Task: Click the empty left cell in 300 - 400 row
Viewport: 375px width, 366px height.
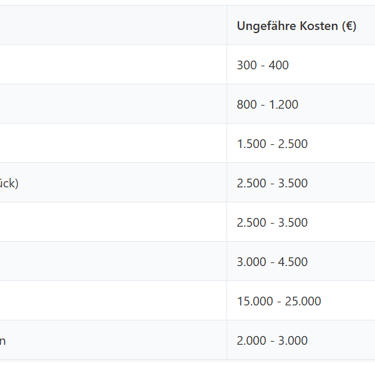Action: click(113, 64)
